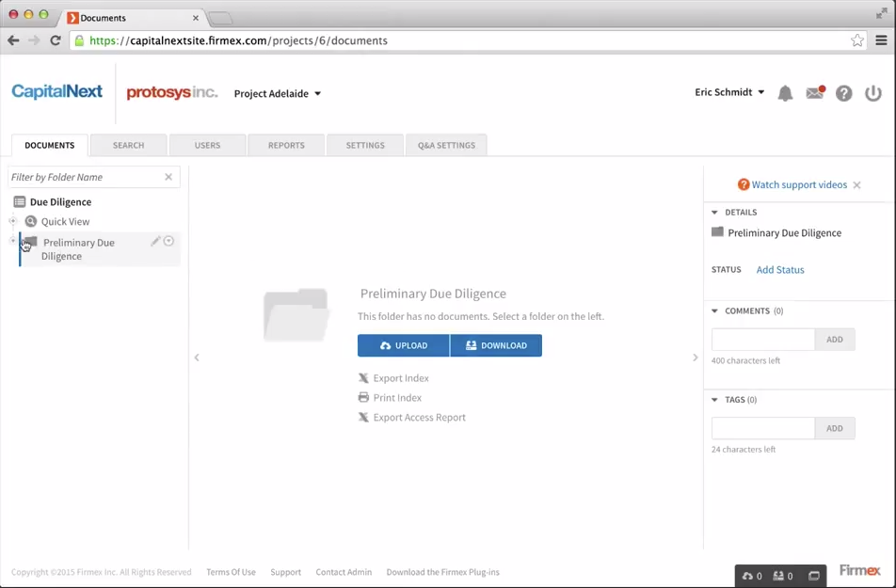Click the Export Access Report Excel icon
This screenshot has height=588, width=896.
[x=363, y=417]
